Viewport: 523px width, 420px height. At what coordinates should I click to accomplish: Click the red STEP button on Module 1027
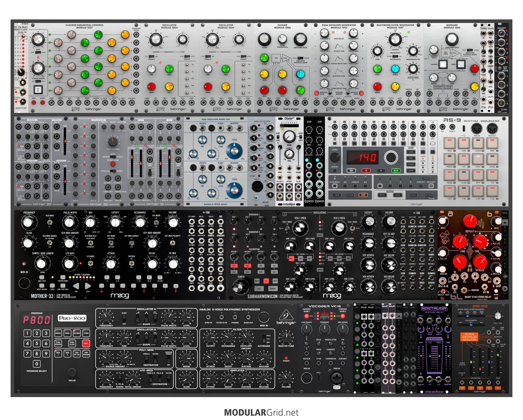(x=34, y=103)
